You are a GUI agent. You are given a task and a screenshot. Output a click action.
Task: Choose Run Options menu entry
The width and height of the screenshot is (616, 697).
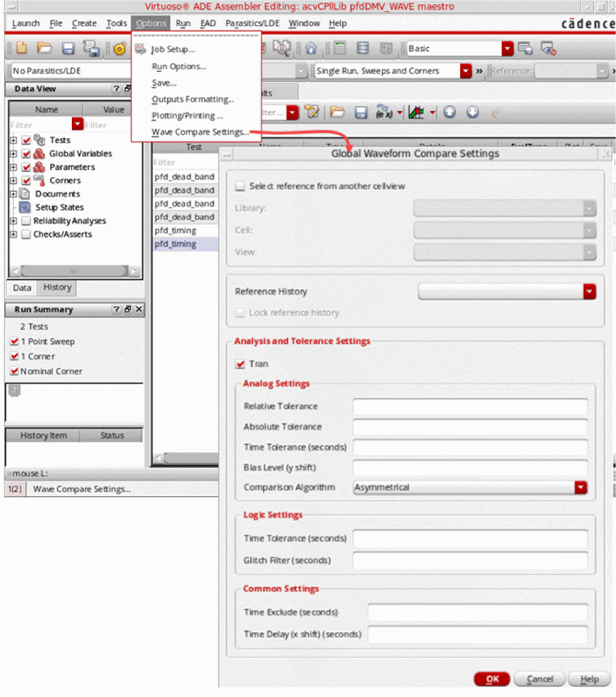179,66
